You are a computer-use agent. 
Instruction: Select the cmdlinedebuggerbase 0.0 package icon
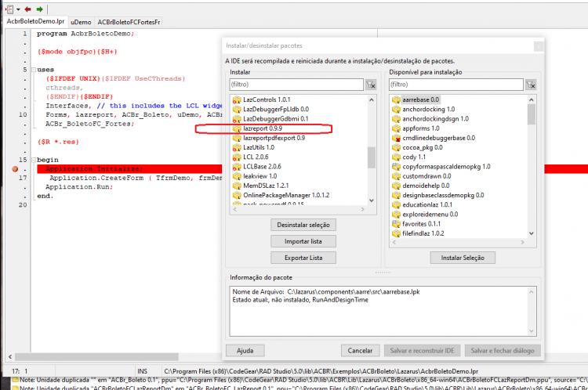coord(396,138)
